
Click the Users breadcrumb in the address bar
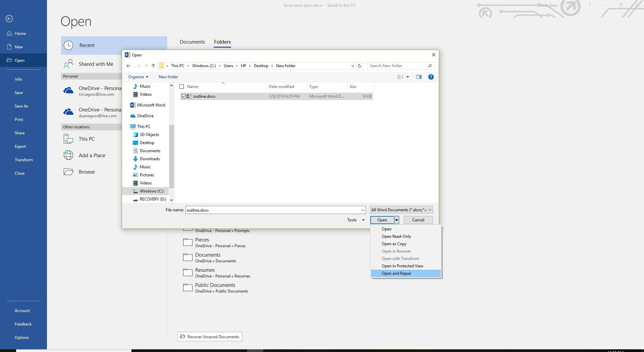pyautogui.click(x=228, y=66)
